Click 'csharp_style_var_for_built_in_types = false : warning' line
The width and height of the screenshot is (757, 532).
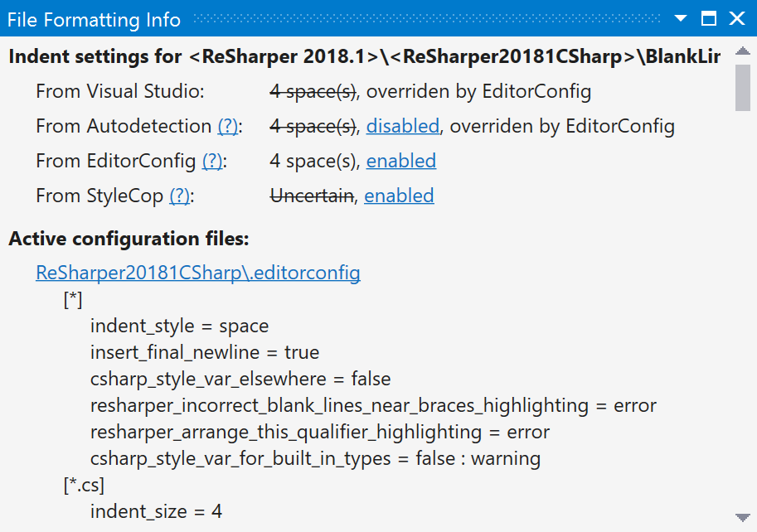click(x=315, y=459)
